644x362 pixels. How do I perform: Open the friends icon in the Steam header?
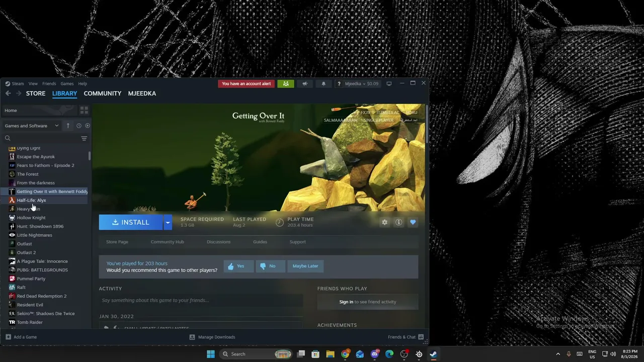click(286, 84)
